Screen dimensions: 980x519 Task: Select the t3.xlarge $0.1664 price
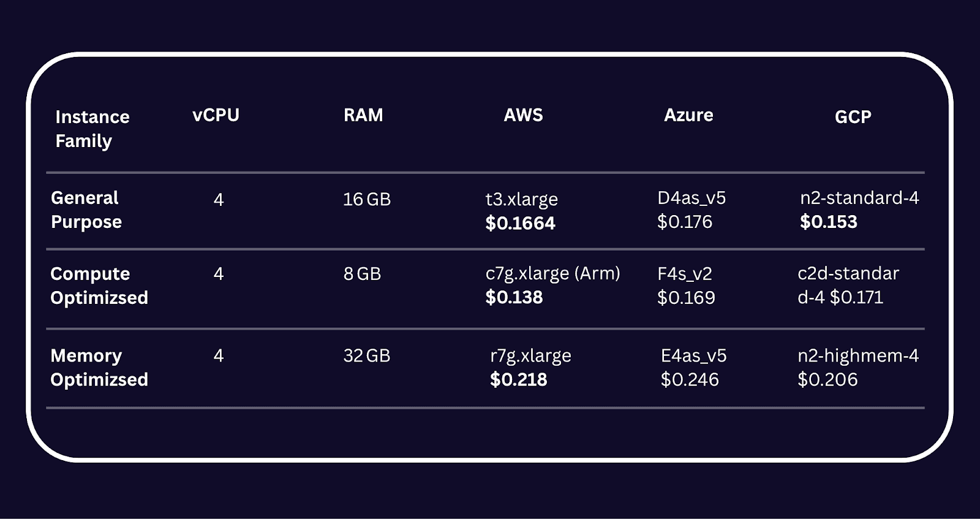(x=520, y=223)
